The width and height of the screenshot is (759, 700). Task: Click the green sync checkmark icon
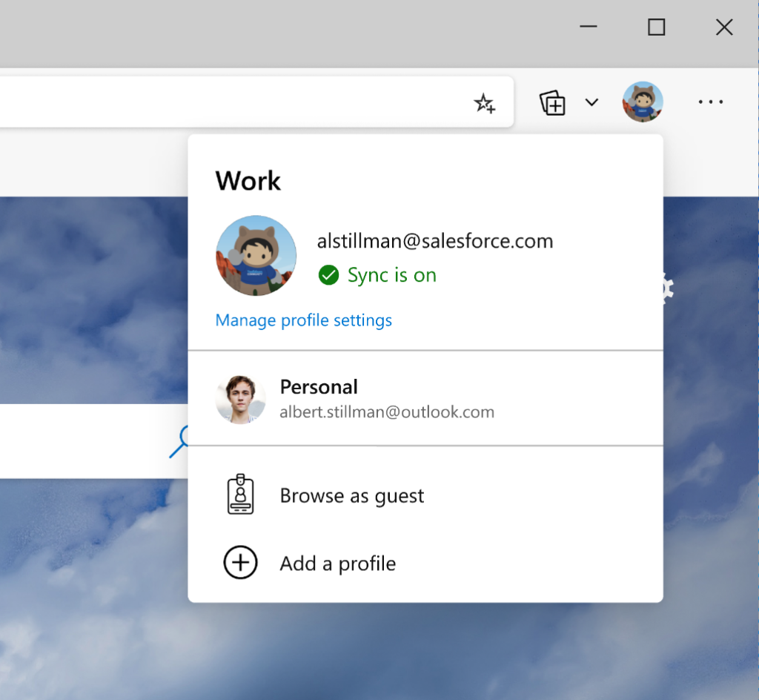point(328,275)
